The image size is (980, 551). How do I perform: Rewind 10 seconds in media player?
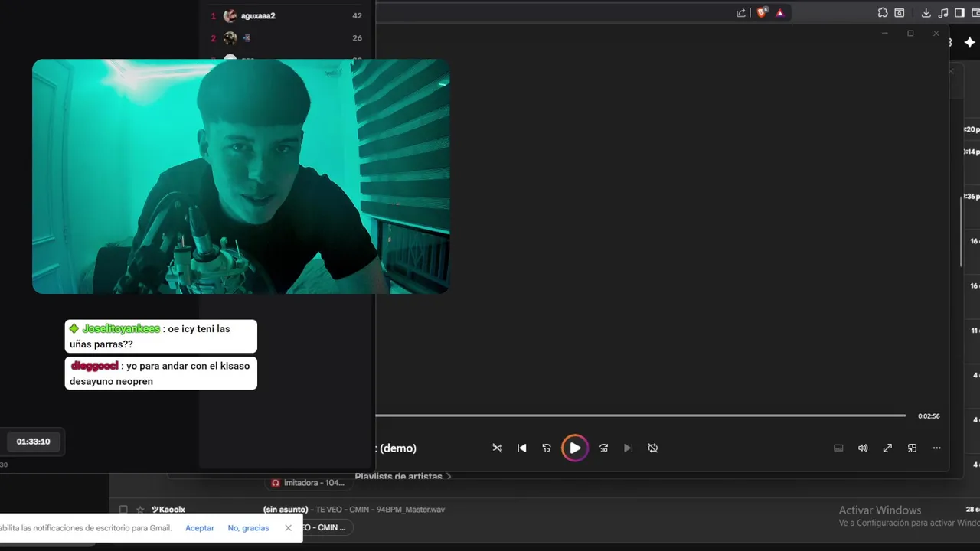[x=547, y=448]
